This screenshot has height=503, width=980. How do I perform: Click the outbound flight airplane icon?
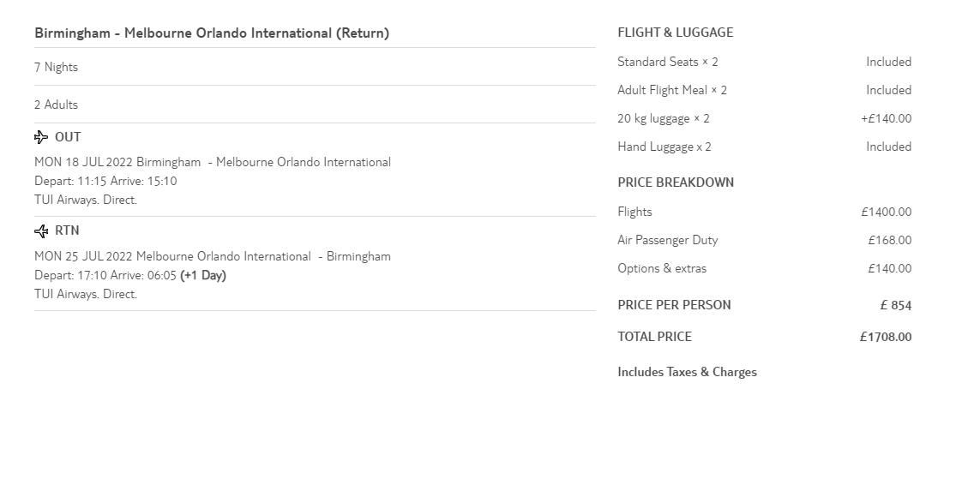41,137
